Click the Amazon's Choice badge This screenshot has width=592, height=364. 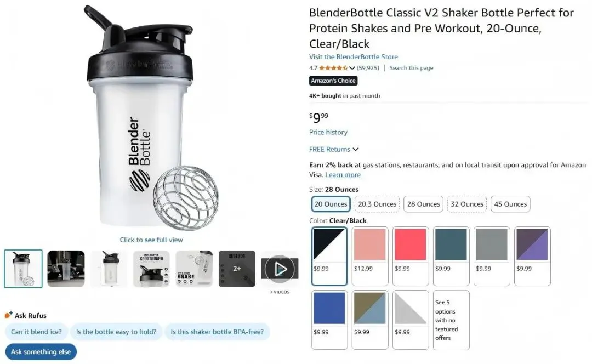pos(333,81)
